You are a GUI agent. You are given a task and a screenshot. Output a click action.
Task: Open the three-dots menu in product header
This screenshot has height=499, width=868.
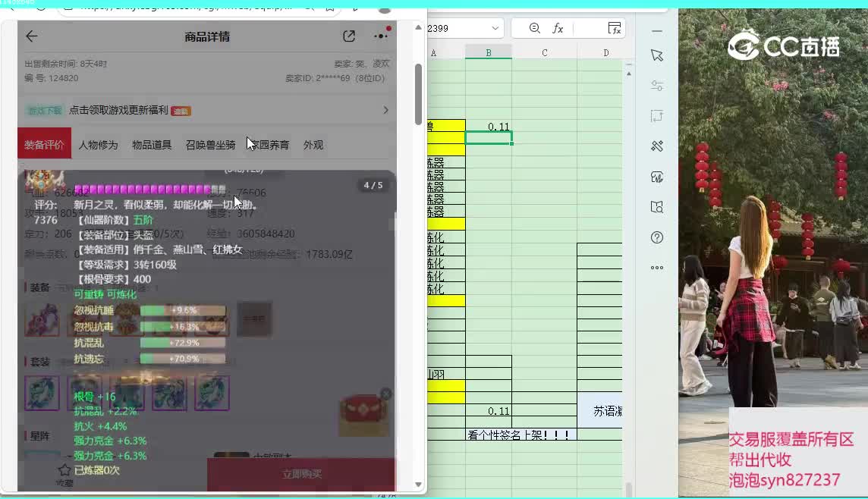pos(381,36)
